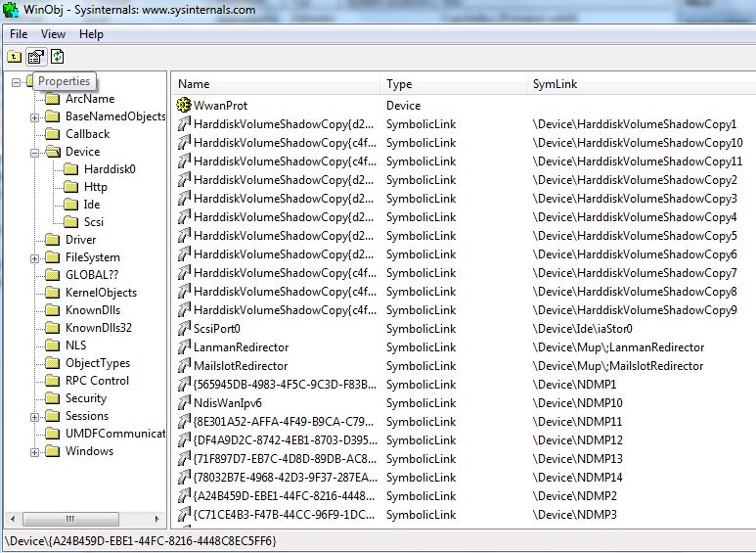Sort by the Type column header

click(x=453, y=84)
